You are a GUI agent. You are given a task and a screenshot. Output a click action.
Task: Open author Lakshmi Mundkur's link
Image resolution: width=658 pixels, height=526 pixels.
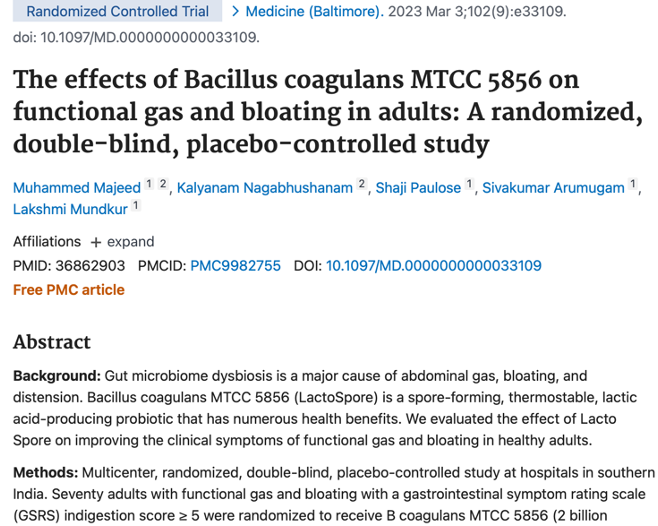click(x=70, y=209)
